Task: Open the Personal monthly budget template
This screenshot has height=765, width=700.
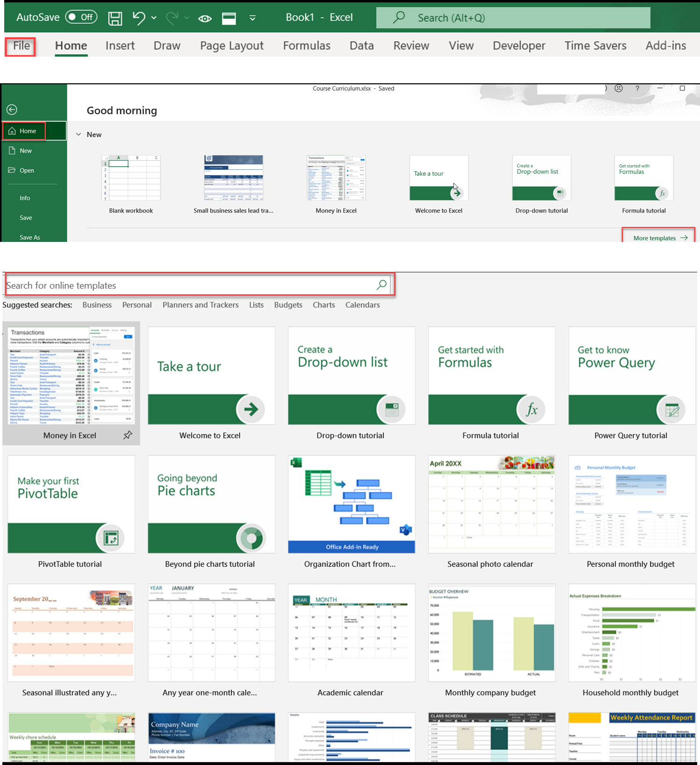Action: tap(632, 504)
